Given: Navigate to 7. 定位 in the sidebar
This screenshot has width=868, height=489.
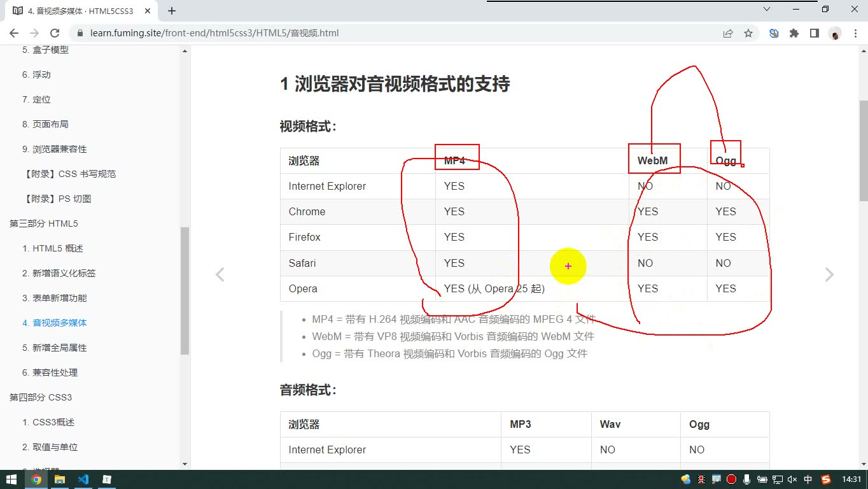Looking at the screenshot, I should (36, 99).
